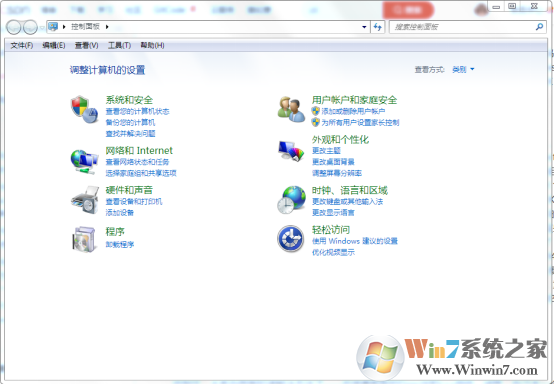
Task: Open the 时钟、语言和区域 globe clock icon
Action: tap(291, 200)
